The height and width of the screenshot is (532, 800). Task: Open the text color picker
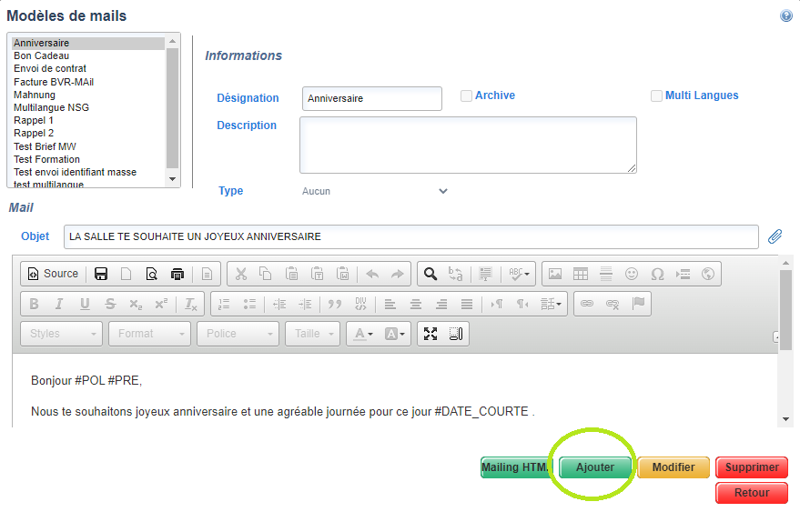tap(364, 334)
